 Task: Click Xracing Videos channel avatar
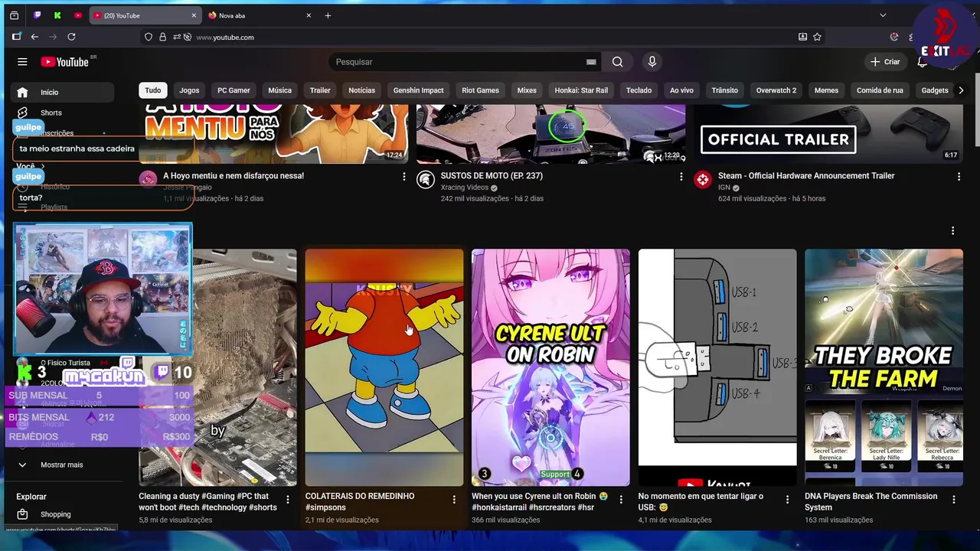(x=426, y=180)
